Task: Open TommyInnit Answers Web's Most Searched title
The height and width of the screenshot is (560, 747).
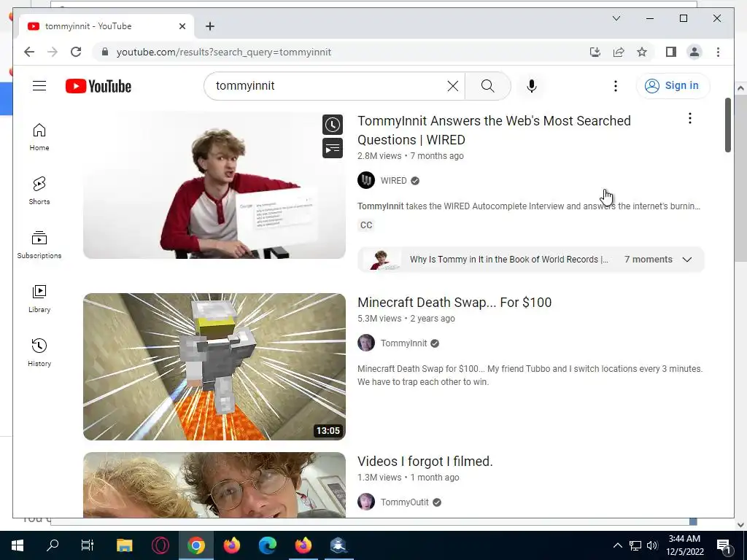Action: (494, 130)
